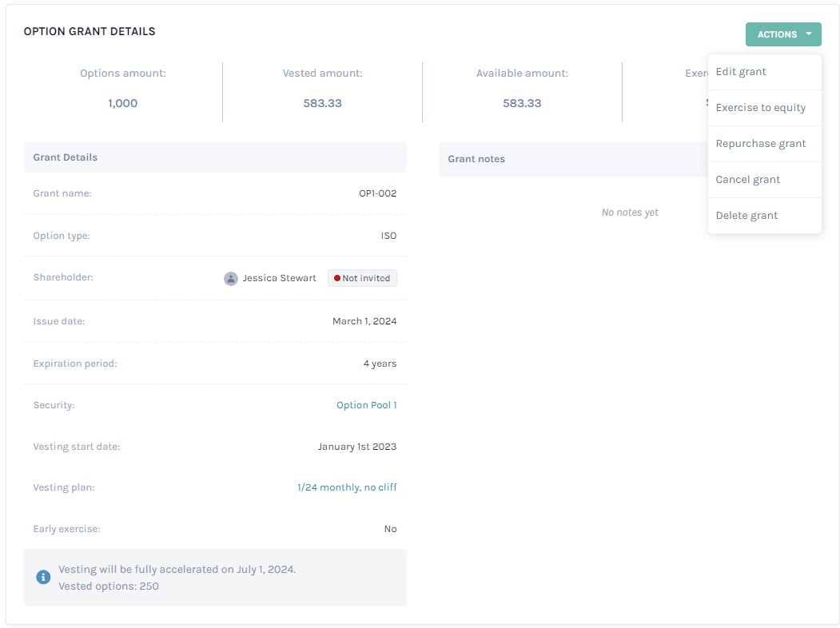Click the Grant Details section header
The image size is (840, 628).
pos(215,157)
